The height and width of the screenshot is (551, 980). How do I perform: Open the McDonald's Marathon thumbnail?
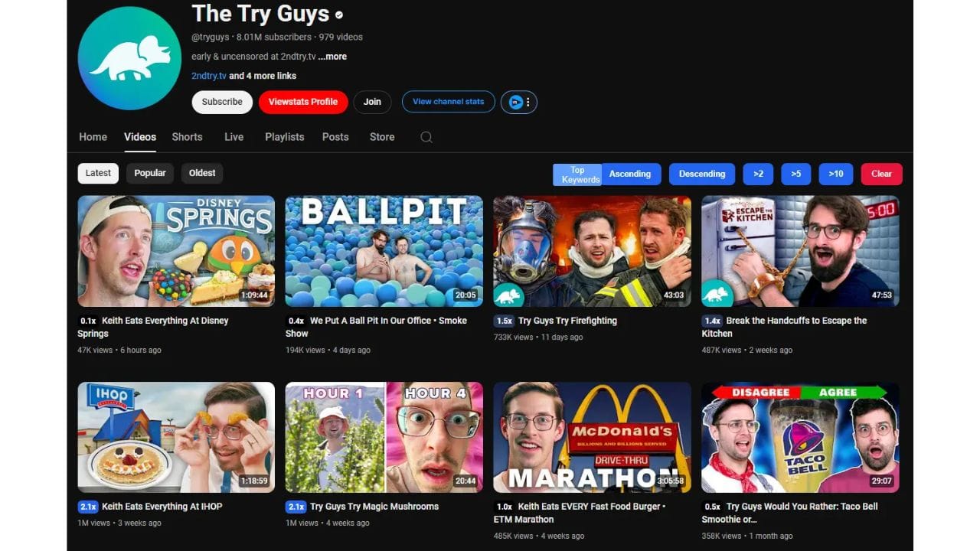click(592, 437)
